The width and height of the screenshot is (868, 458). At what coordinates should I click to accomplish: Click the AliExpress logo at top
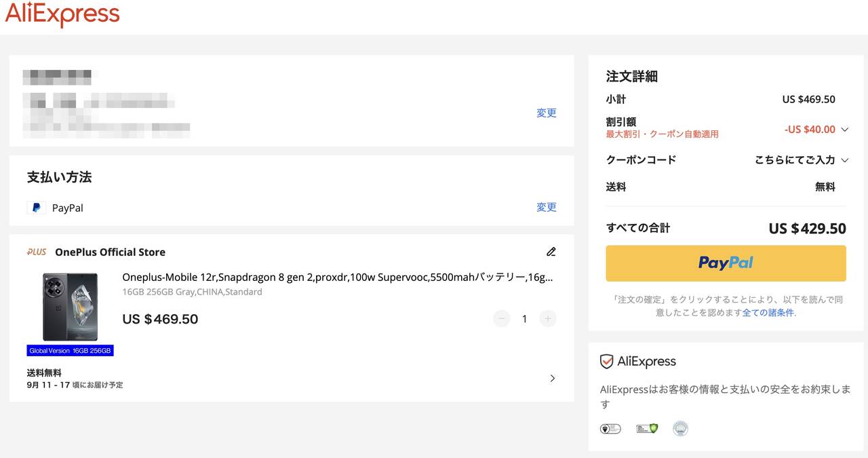click(62, 14)
